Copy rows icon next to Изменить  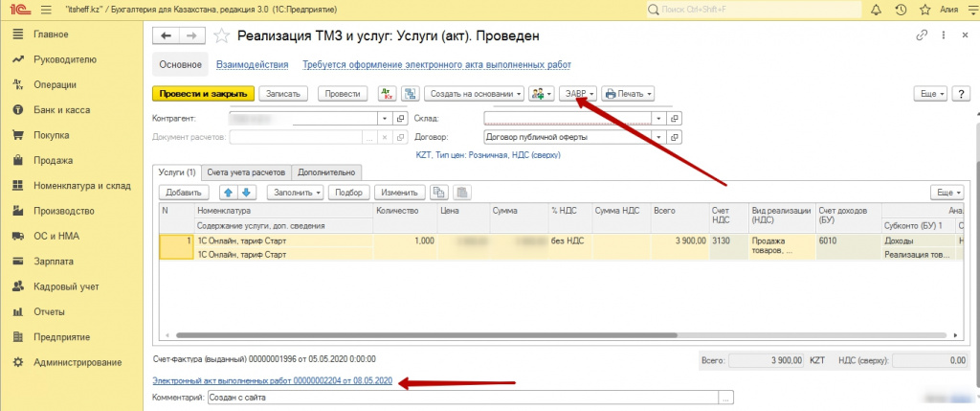coord(440,192)
